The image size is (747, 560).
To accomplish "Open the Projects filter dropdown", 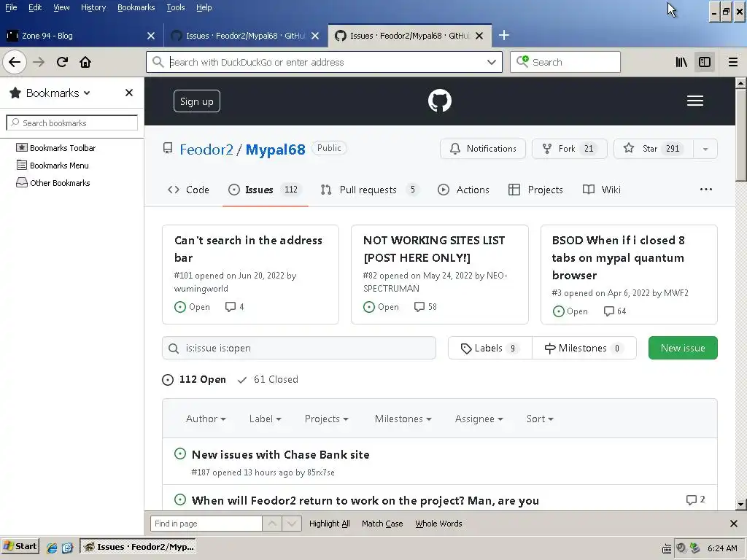I will pyautogui.click(x=326, y=419).
